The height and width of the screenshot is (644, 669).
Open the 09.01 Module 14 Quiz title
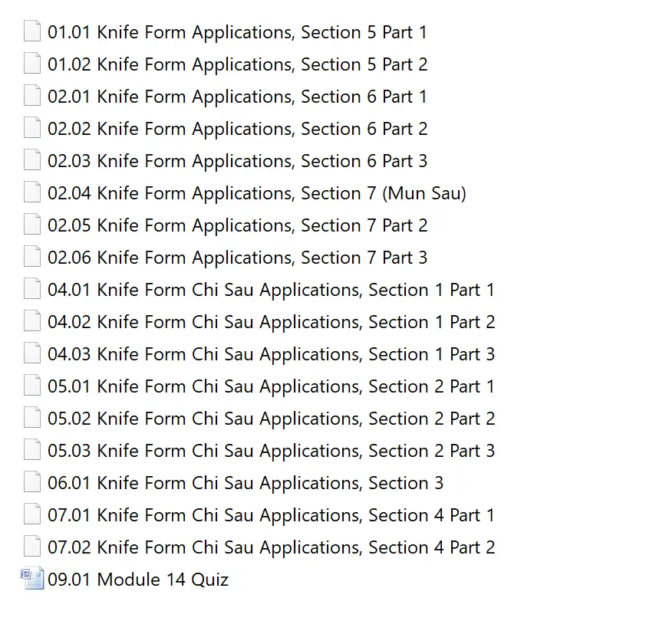pos(138,580)
